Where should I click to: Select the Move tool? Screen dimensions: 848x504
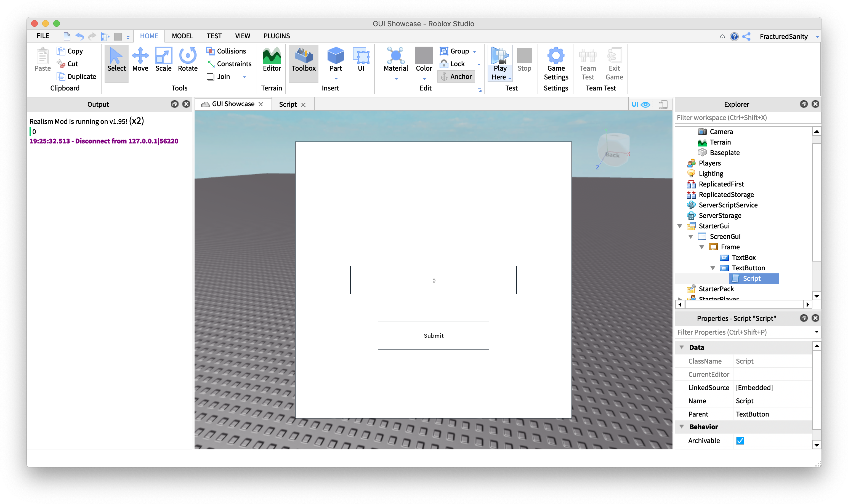coord(140,61)
